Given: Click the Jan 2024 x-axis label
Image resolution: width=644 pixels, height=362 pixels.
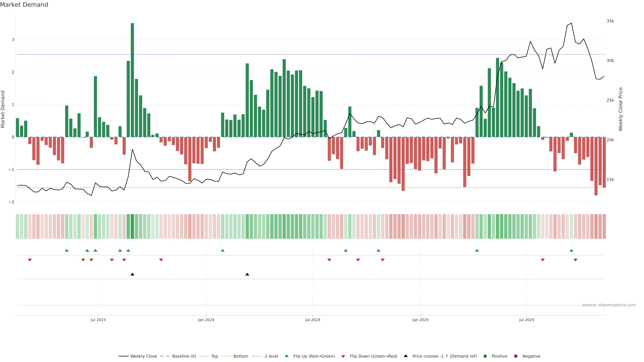Looking at the screenshot, I should [x=206, y=320].
